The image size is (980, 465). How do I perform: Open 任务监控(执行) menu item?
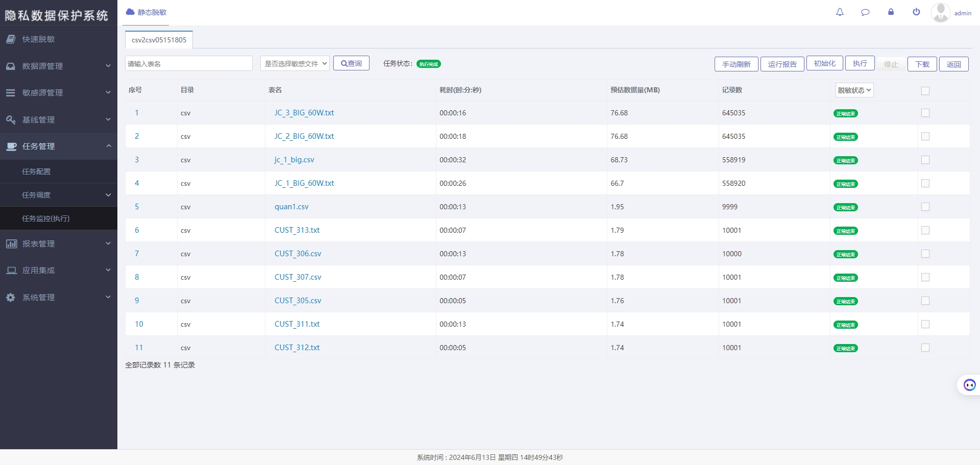coord(59,218)
